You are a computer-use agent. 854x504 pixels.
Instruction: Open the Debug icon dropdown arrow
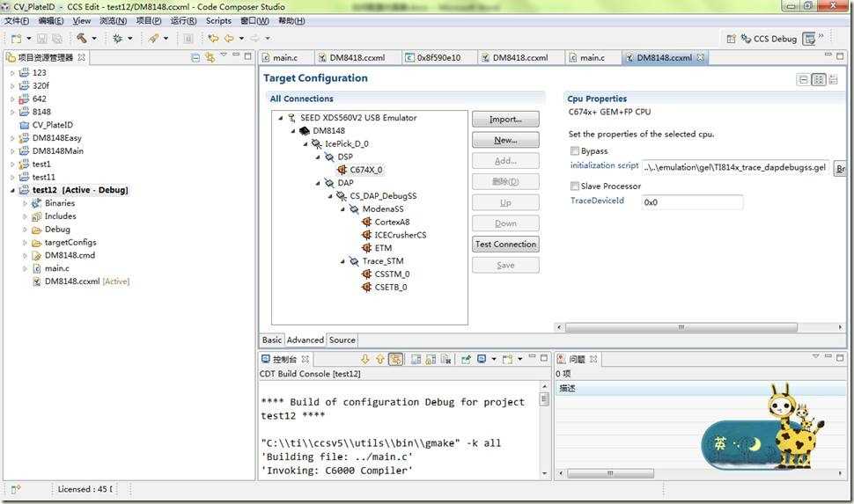129,39
